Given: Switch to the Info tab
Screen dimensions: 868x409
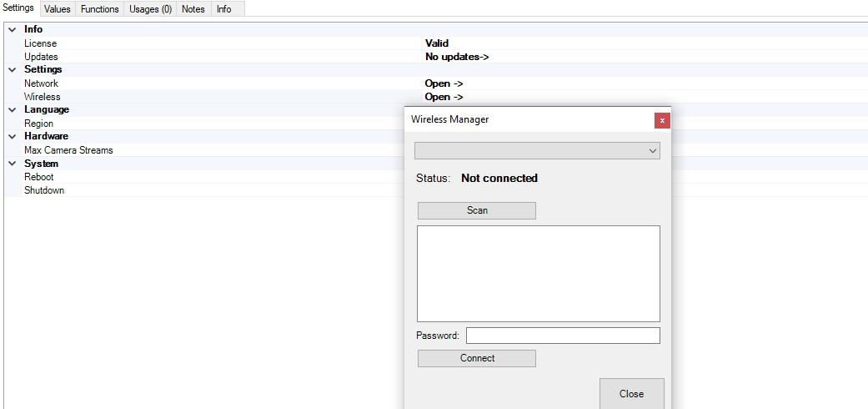Looking at the screenshot, I should coord(224,9).
